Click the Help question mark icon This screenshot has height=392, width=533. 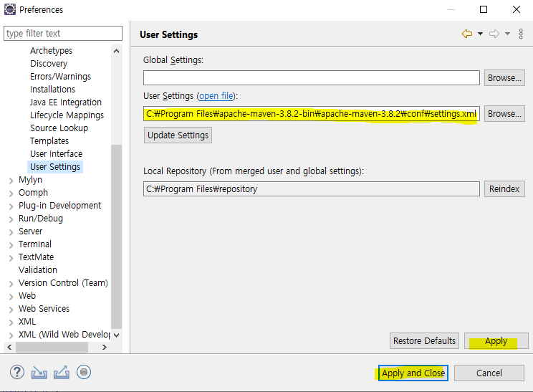coord(17,372)
